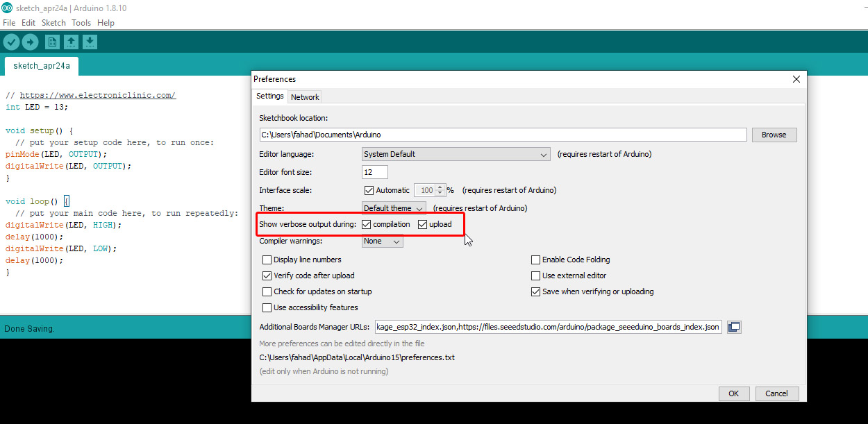The width and height of the screenshot is (868, 424).
Task: Open the Boards Manager URLs editor window icon
Action: pyautogui.click(x=734, y=327)
